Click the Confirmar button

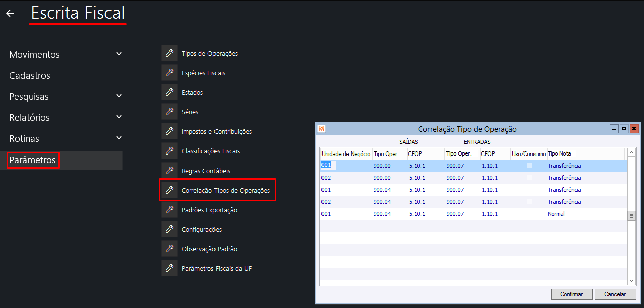[x=572, y=294]
